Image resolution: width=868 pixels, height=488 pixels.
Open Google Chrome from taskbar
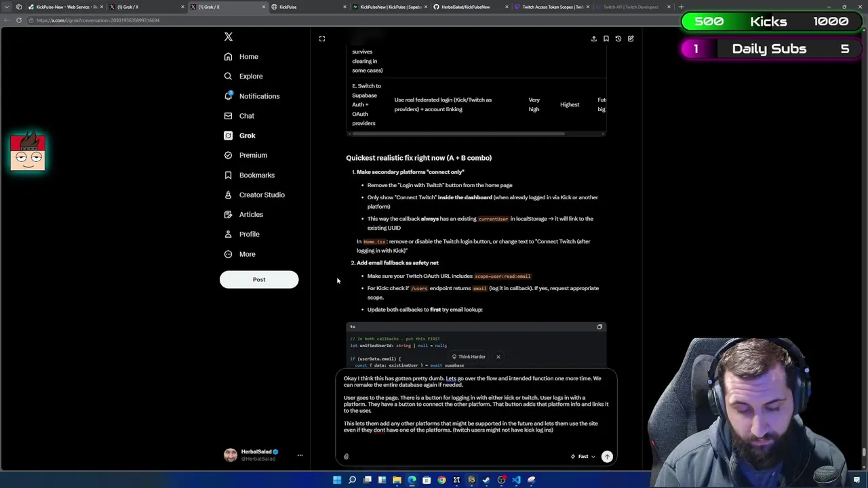click(x=441, y=480)
